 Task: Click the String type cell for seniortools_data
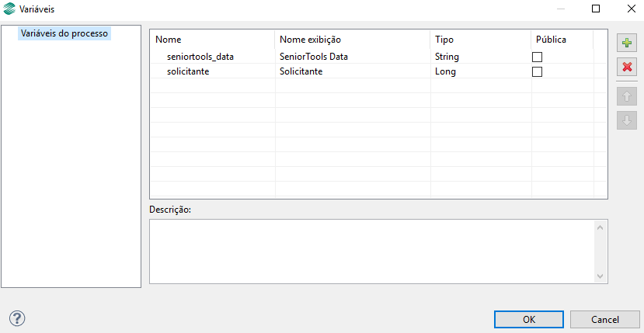[x=447, y=57]
